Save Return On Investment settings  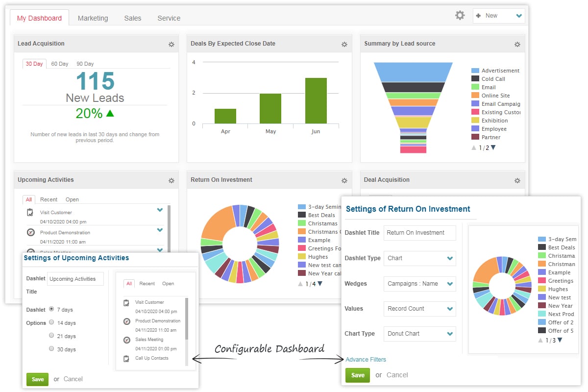(358, 375)
